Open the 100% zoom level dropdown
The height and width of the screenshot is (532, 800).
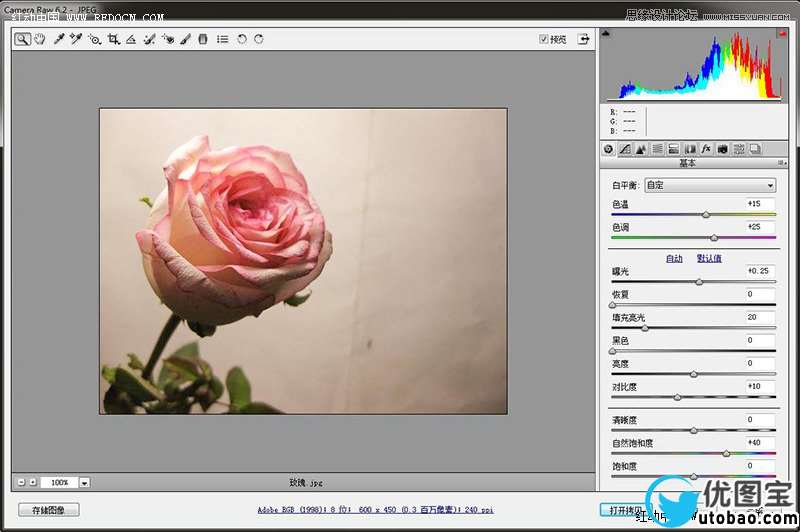85,483
